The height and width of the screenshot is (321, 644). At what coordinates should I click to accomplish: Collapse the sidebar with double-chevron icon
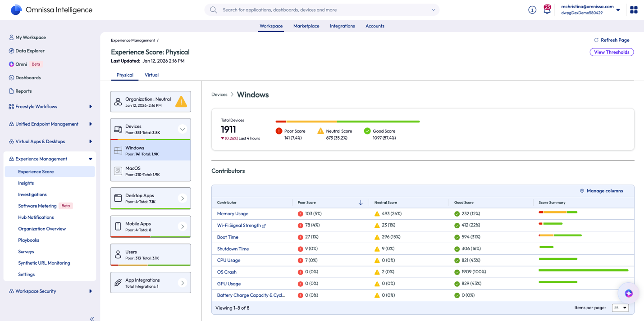[x=92, y=318]
